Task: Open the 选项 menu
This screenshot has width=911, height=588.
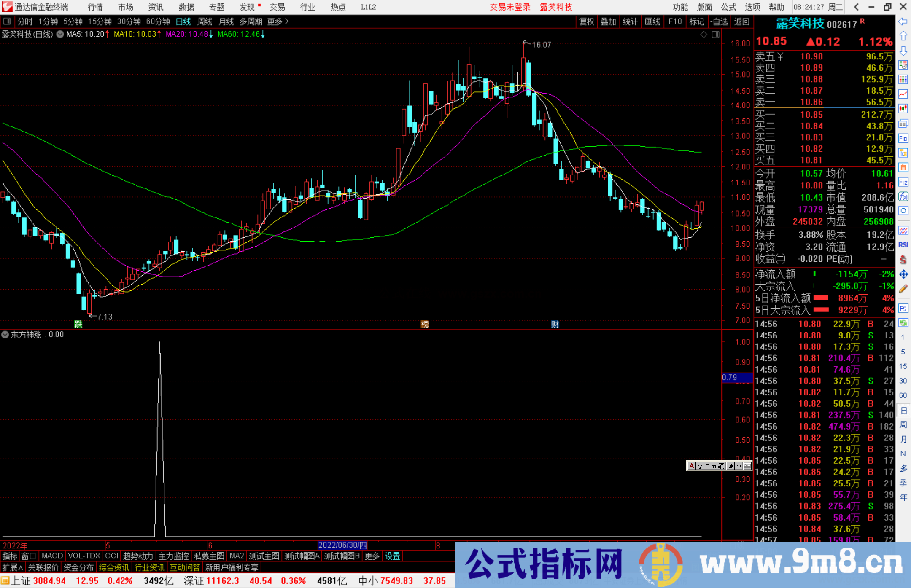Action: tap(752, 7)
